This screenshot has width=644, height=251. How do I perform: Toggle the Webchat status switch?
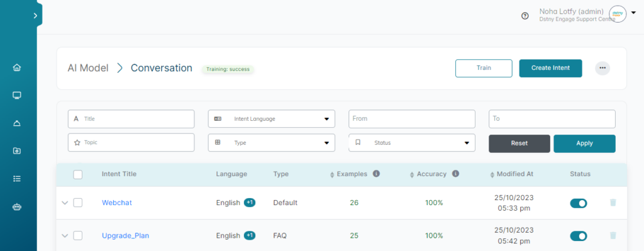(579, 203)
